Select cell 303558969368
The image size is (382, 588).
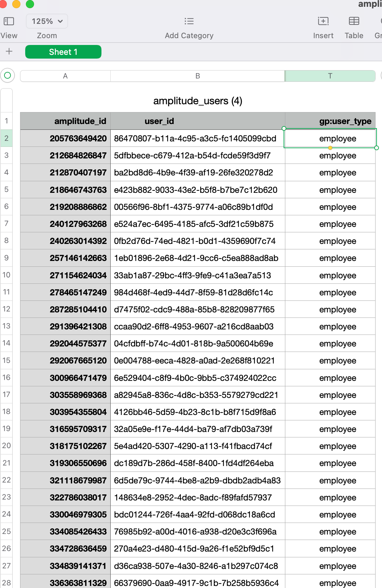(x=65, y=395)
